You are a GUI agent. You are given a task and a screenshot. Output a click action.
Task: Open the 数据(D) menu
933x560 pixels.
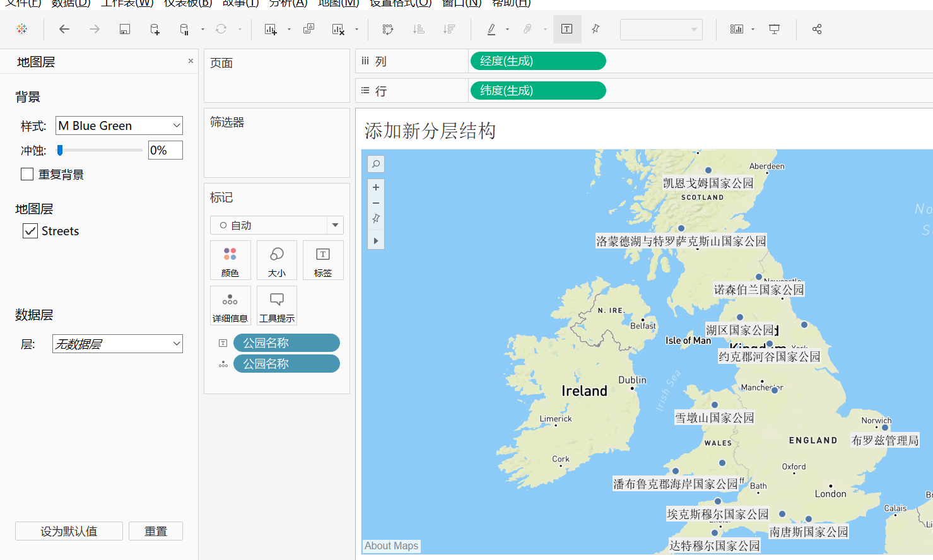click(x=71, y=3)
